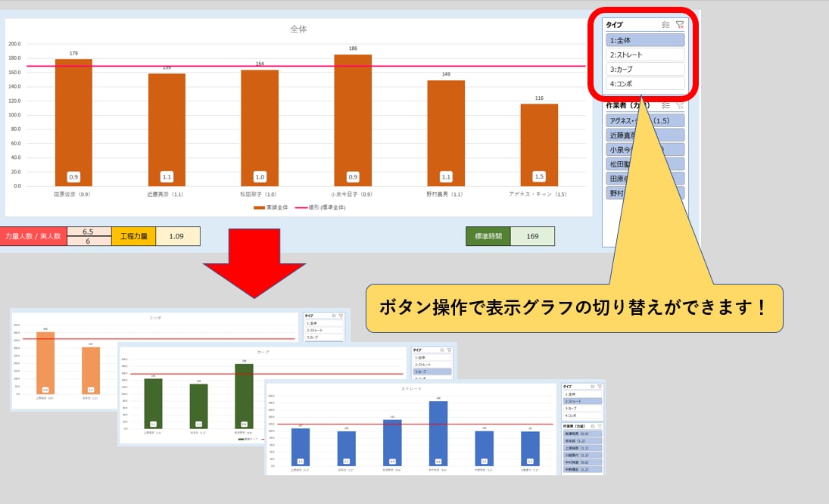Click the 線形 (標準全体) legend entry
The width and height of the screenshot is (829, 504).
coord(320,207)
